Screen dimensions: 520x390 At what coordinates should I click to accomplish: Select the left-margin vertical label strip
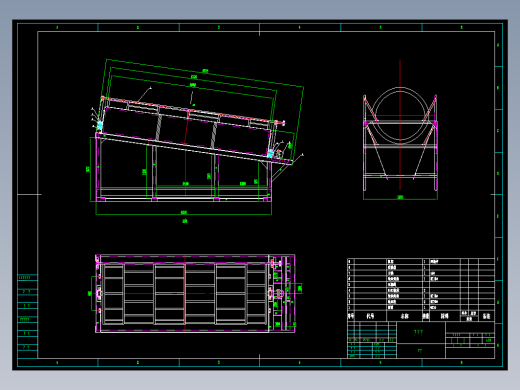pyautogui.click(x=27, y=316)
